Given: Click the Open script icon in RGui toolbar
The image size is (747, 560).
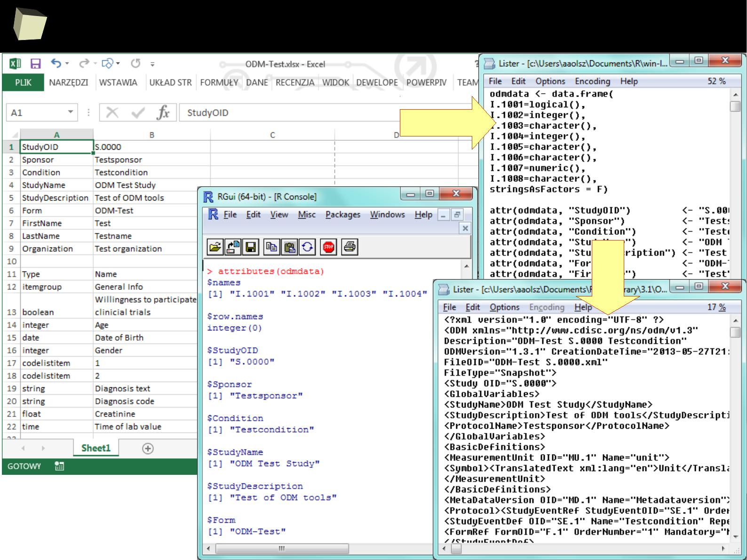Looking at the screenshot, I should [215, 247].
